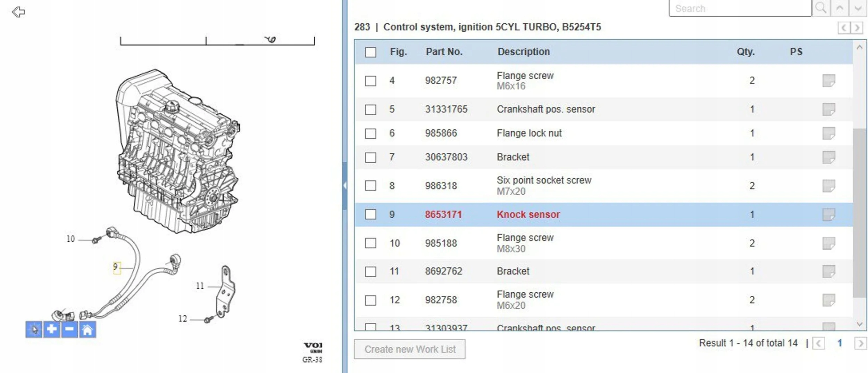Reset diagram view with home icon
The image size is (868, 373).
(x=87, y=329)
